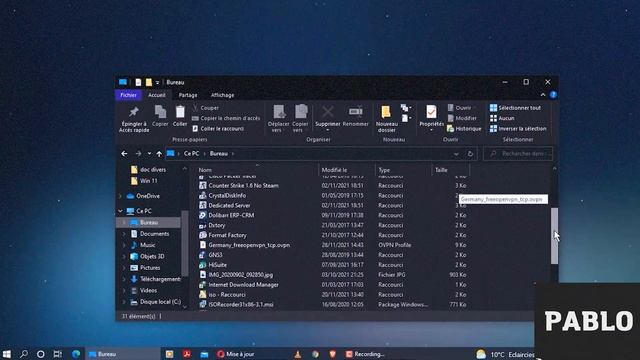The height and width of the screenshot is (360, 640).
Task: Go back with the left arrow
Action: point(124,154)
